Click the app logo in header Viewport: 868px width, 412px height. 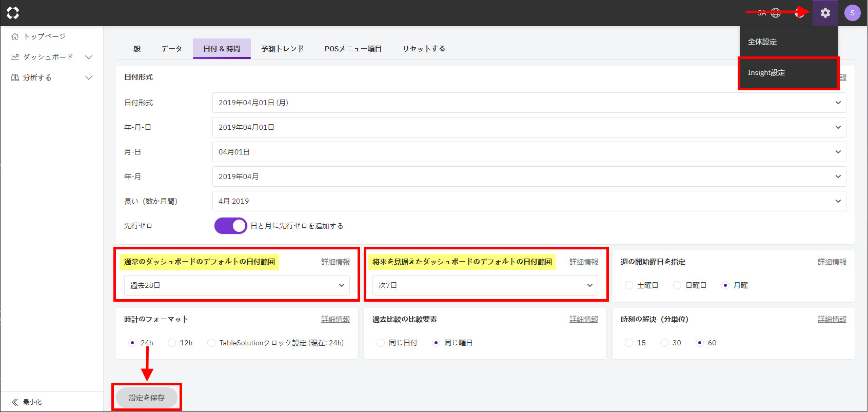pyautogui.click(x=13, y=13)
